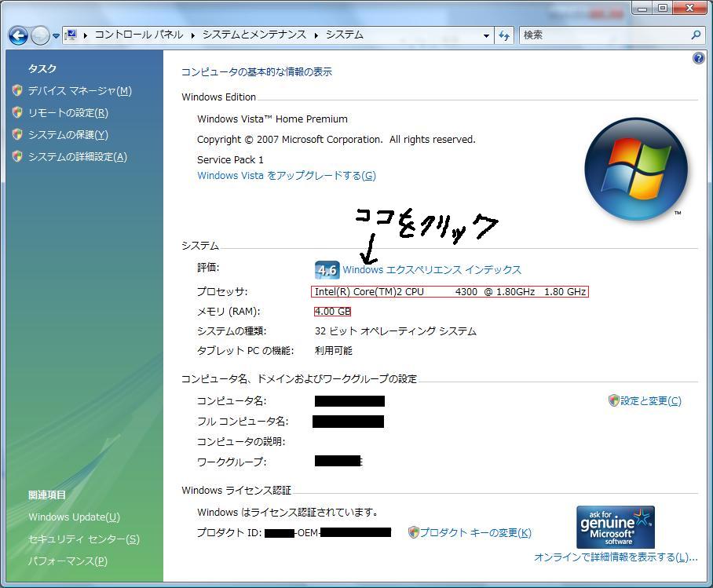The height and width of the screenshot is (588, 713).
Task: Click コンピュータの基本的な情報の表示 heading
Action: click(257, 72)
